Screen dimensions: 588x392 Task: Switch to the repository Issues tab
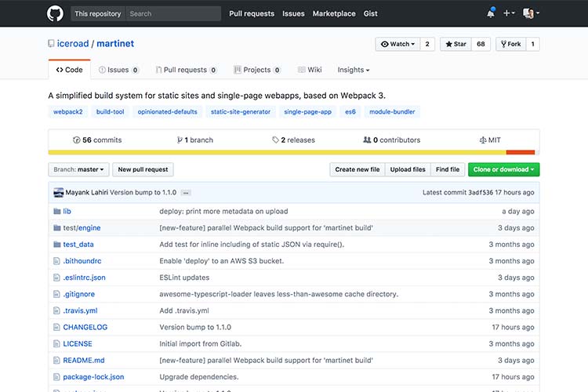[x=118, y=70]
